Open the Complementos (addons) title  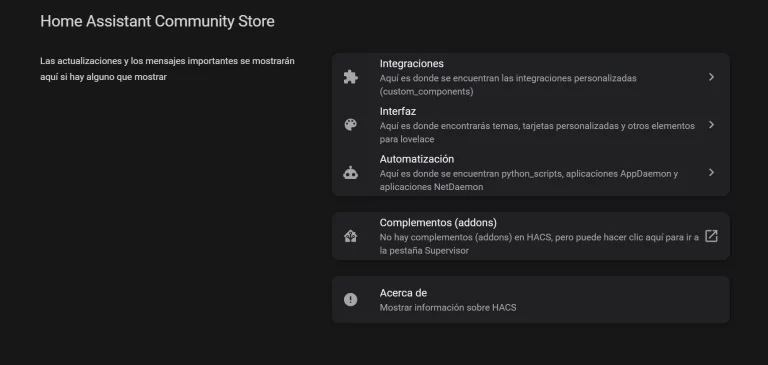[438, 223]
